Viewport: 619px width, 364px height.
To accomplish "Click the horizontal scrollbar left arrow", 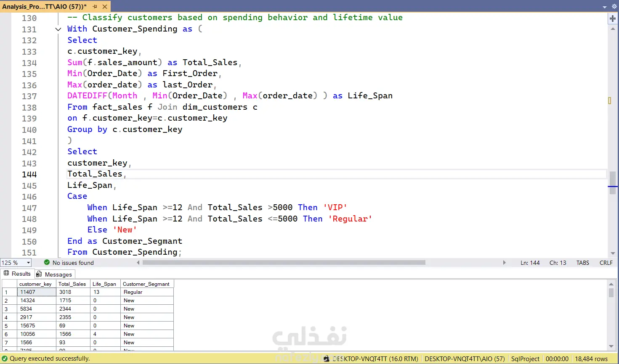I will (138, 263).
